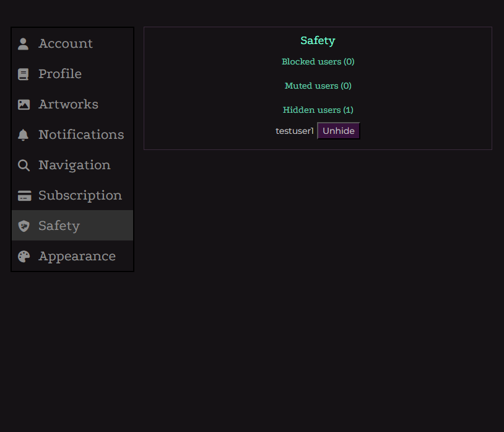The image size is (504, 432).
Task: Go to the Artworks settings label
Action: [x=68, y=104]
